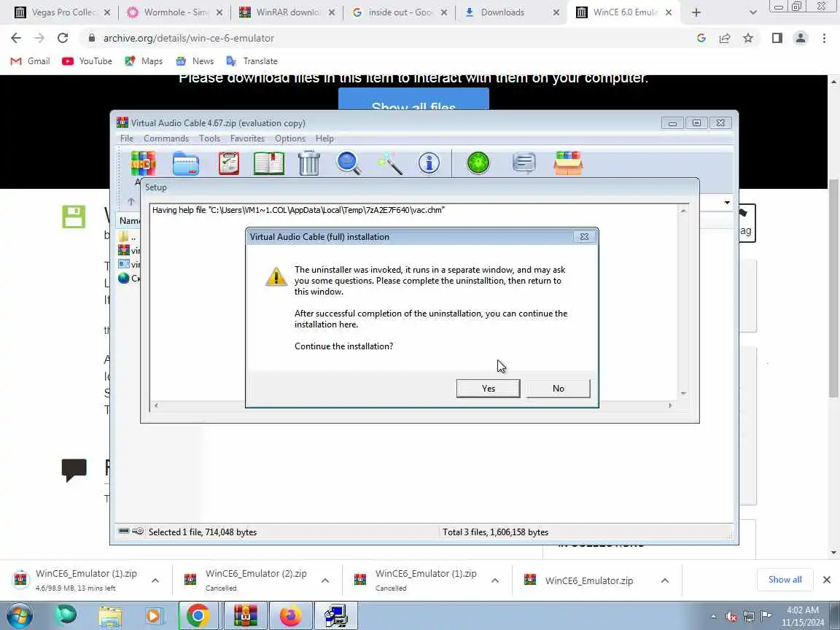Image resolution: width=840 pixels, height=630 pixels.
Task: Open the Chrome side panel icon
Action: point(777,38)
